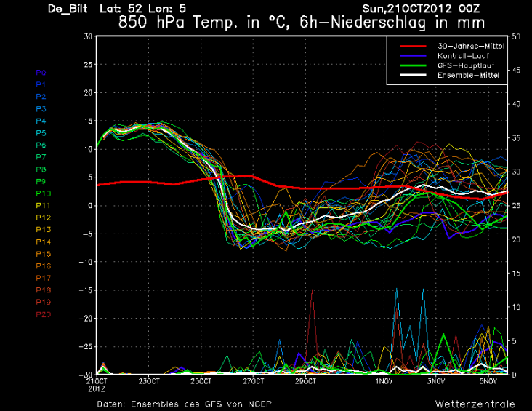Click the Wetterzentrale credit text
The width and height of the screenshot is (532, 411).
click(476, 403)
